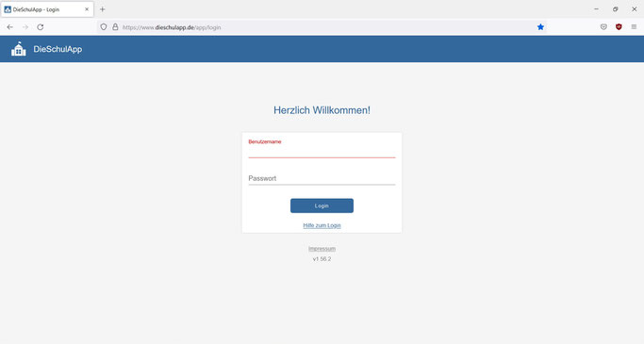Open the Hilfe zum Login link
This screenshot has height=344, width=644.
tap(322, 225)
